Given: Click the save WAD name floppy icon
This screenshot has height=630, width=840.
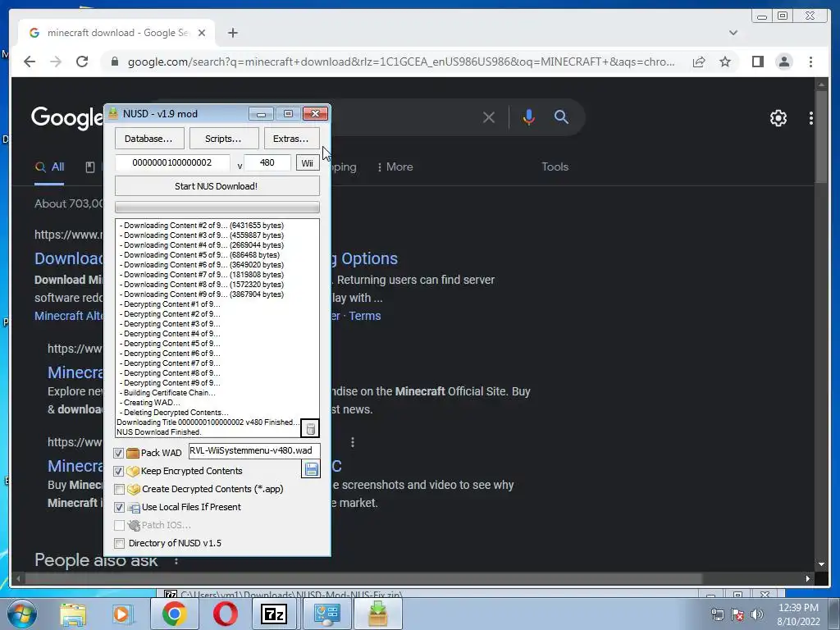Looking at the screenshot, I should coord(311,469).
